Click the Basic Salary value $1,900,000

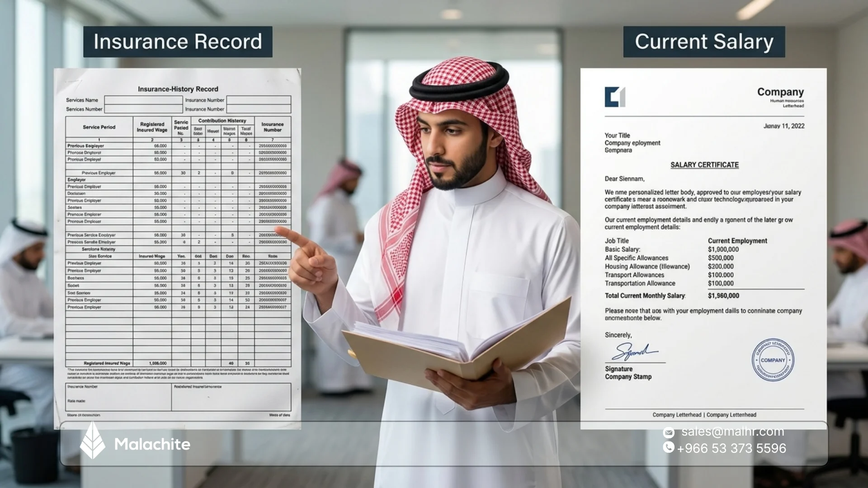[723, 249]
